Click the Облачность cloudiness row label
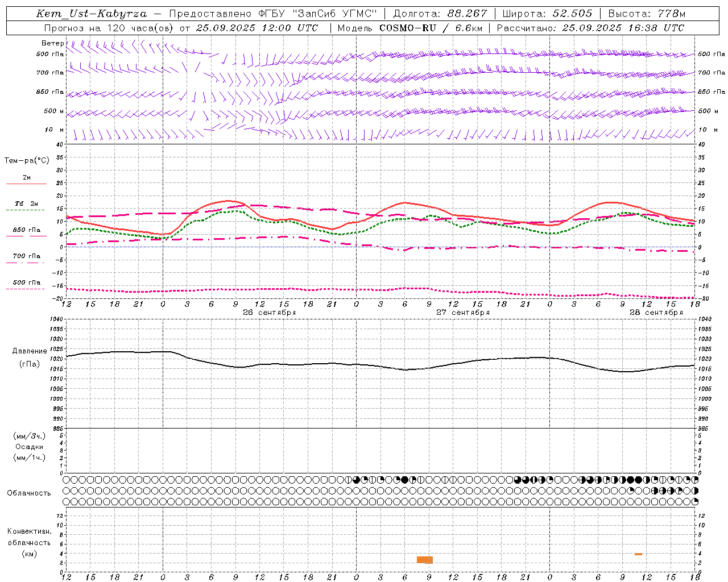 coord(29,493)
